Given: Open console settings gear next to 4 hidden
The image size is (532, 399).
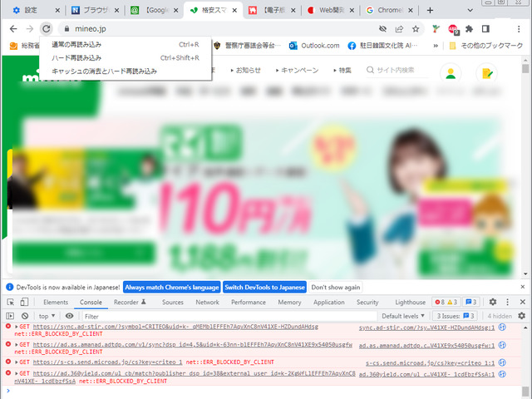Looking at the screenshot, I should coord(522,316).
